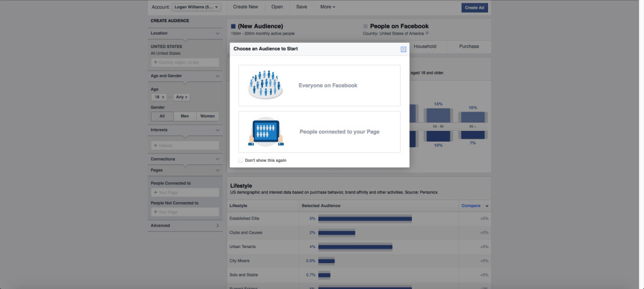
Task: Click People Connected to Your Page field
Action: coord(185,193)
